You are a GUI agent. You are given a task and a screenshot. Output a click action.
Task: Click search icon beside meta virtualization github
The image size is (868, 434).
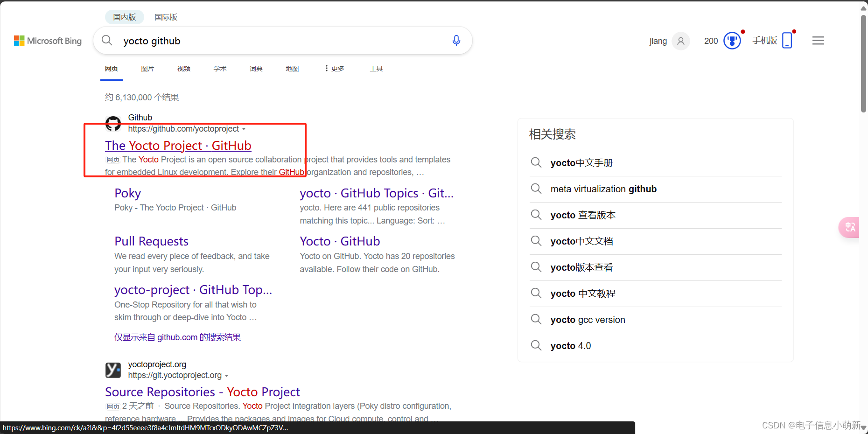click(536, 189)
